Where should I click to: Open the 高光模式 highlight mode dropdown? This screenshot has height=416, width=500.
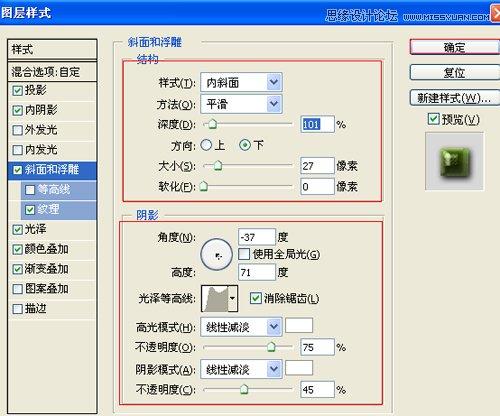(241, 327)
